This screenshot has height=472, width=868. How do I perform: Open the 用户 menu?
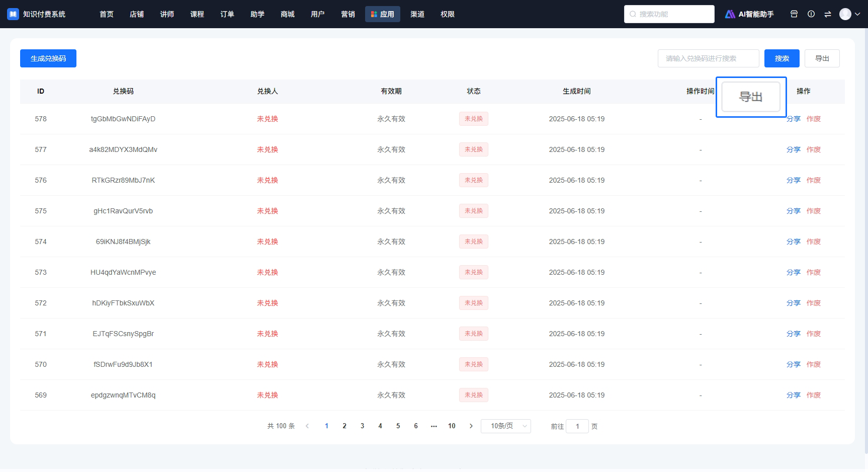(318, 14)
